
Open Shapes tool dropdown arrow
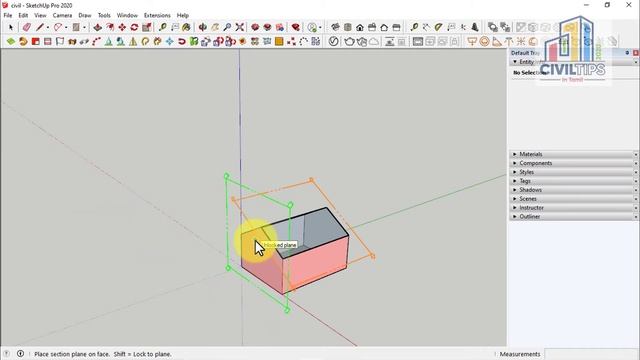(x=84, y=28)
